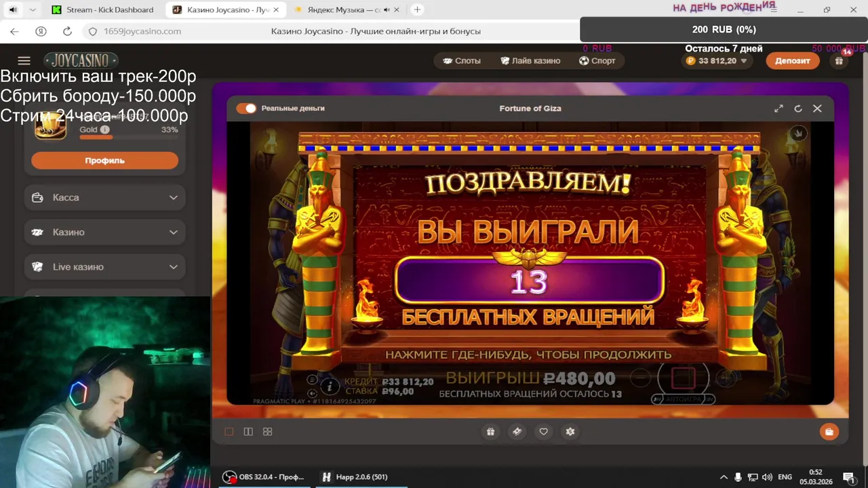Click the microphone tray icon

pyautogui.click(x=738, y=477)
